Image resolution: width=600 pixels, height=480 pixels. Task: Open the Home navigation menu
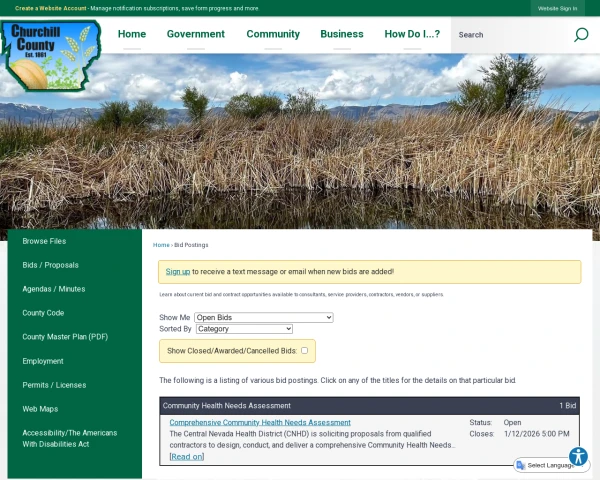click(132, 34)
